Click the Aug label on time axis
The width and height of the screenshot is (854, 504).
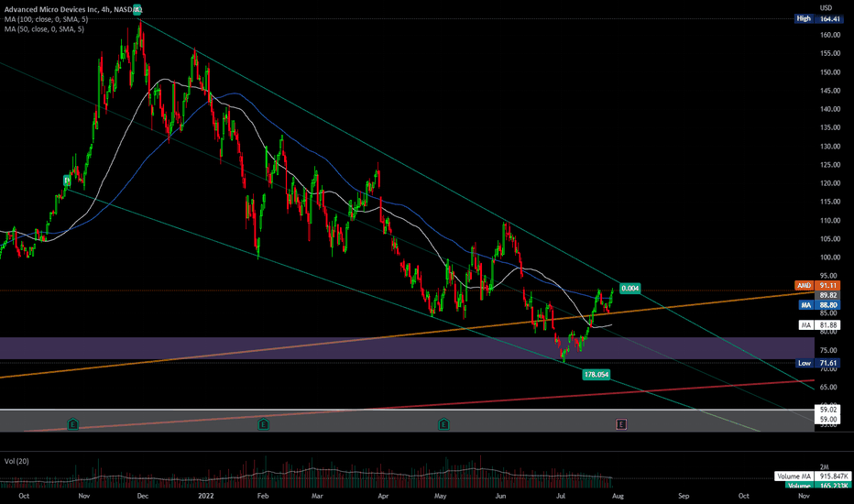(x=618, y=496)
